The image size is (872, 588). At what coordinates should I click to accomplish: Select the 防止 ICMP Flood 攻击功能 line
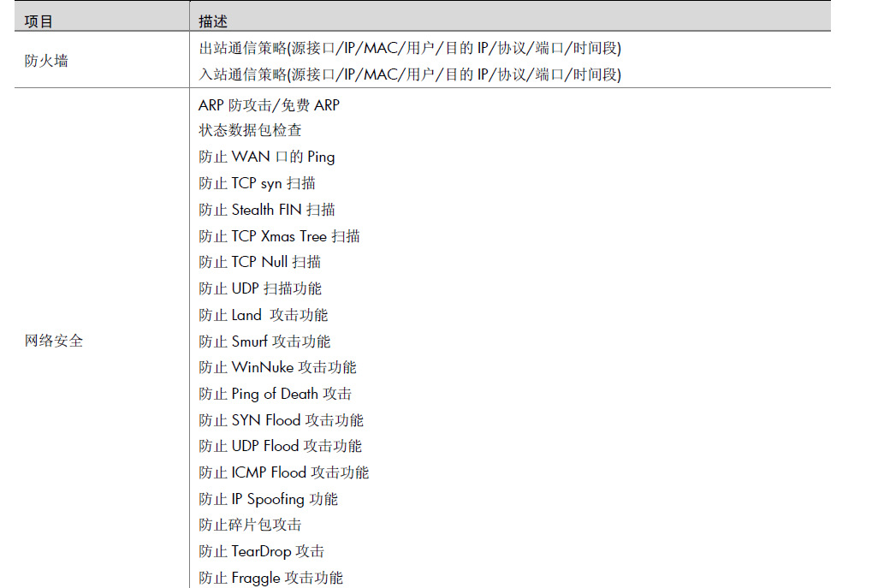284,472
